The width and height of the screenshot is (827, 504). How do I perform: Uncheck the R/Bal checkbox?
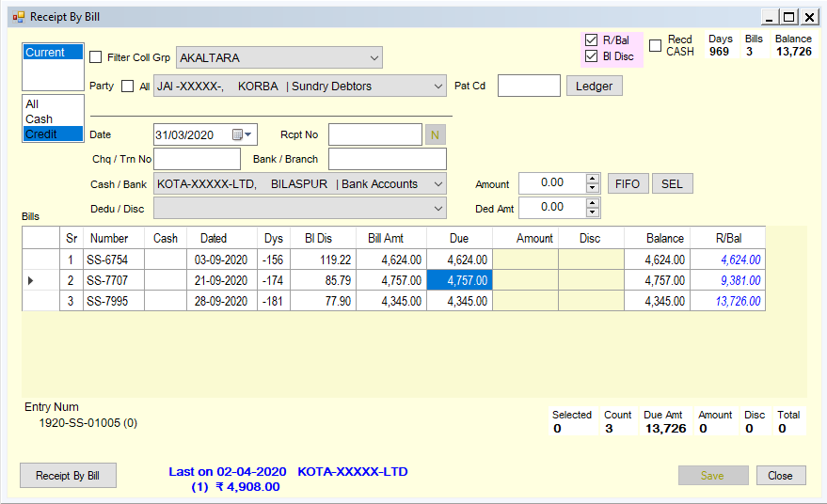[592, 40]
